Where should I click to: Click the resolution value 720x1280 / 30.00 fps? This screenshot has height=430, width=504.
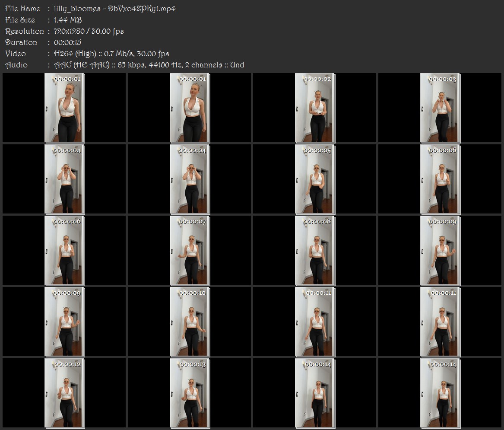click(x=89, y=31)
